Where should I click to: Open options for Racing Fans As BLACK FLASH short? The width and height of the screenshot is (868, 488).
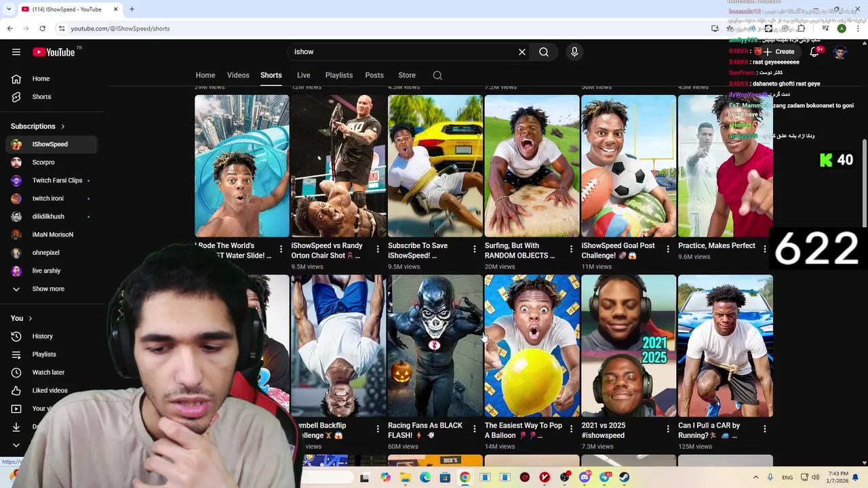(x=475, y=429)
